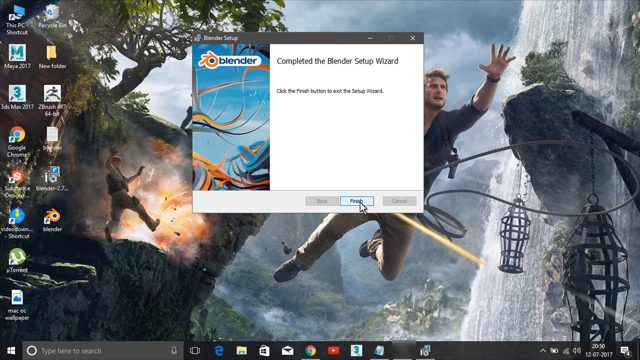Image resolution: width=640 pixels, height=360 pixels.
Task: Open the Mail app from the taskbar
Action: point(288,351)
